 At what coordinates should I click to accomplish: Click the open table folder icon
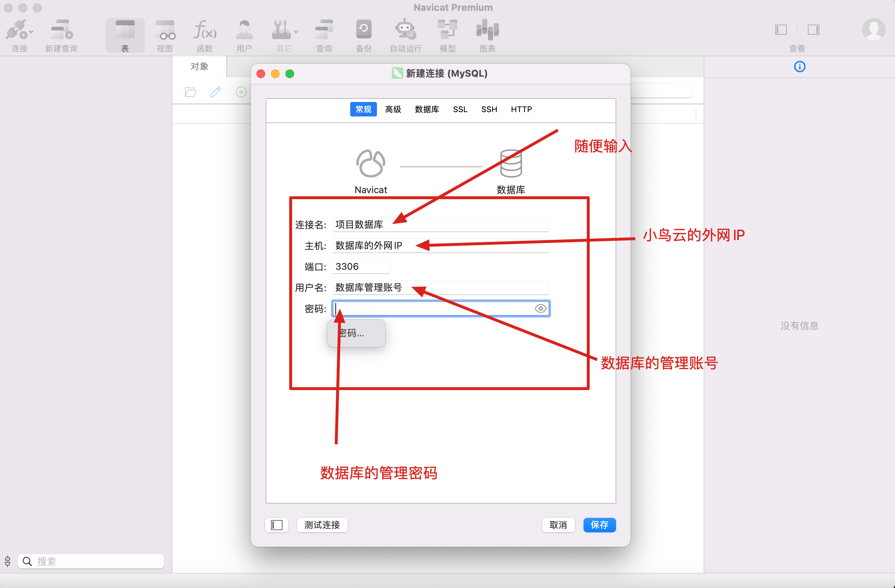191,92
